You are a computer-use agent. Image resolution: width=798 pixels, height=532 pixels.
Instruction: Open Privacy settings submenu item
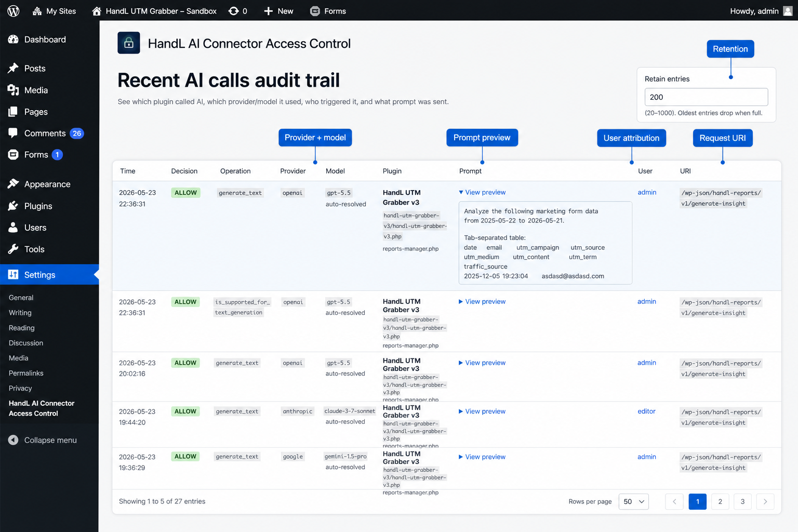pos(20,388)
